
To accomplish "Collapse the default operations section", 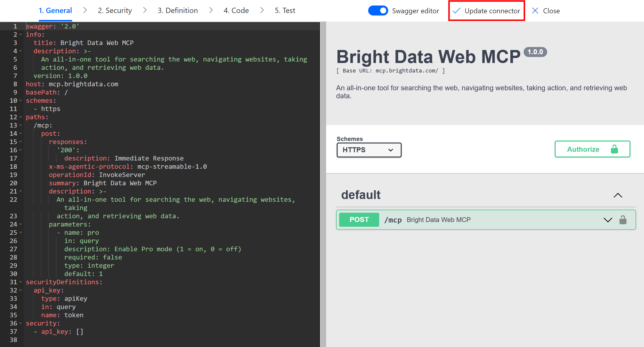I will point(618,195).
